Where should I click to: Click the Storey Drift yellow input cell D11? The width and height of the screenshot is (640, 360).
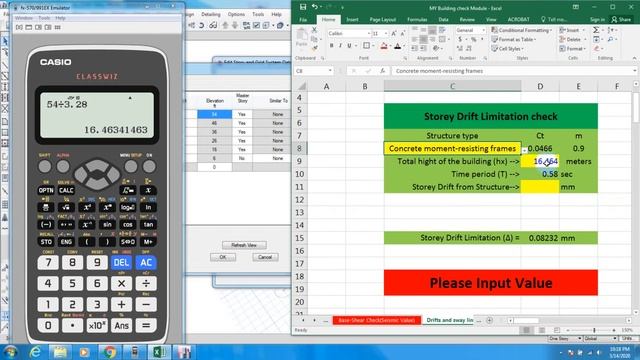tap(540, 187)
